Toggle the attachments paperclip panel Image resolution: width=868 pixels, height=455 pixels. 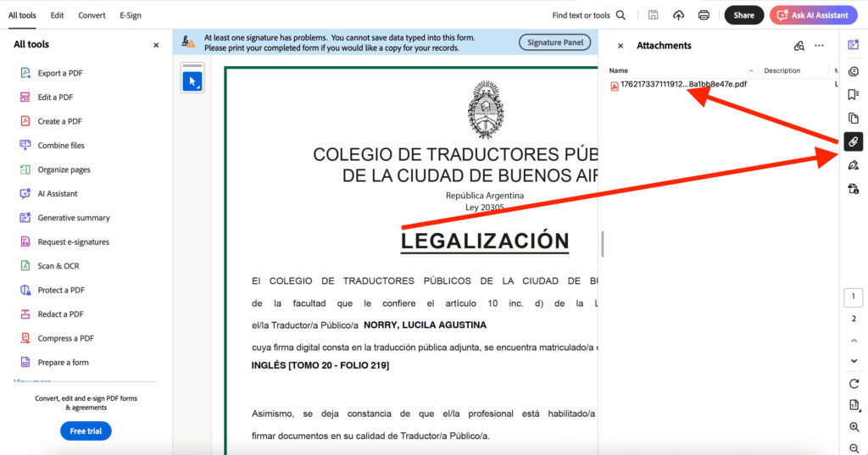[x=853, y=141]
